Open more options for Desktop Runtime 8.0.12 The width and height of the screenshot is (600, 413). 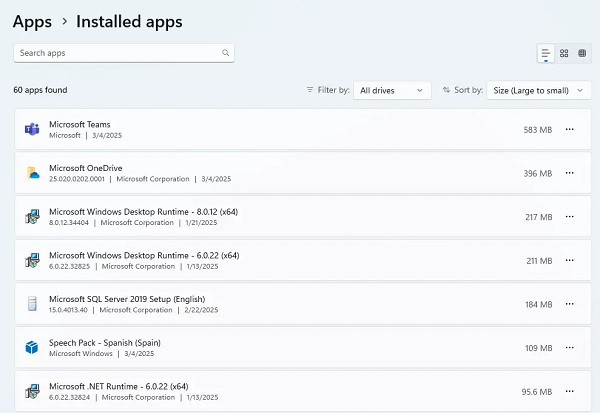(569, 217)
